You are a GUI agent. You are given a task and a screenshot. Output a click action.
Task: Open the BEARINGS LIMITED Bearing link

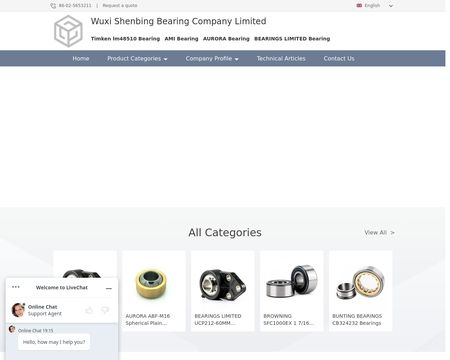pos(292,39)
